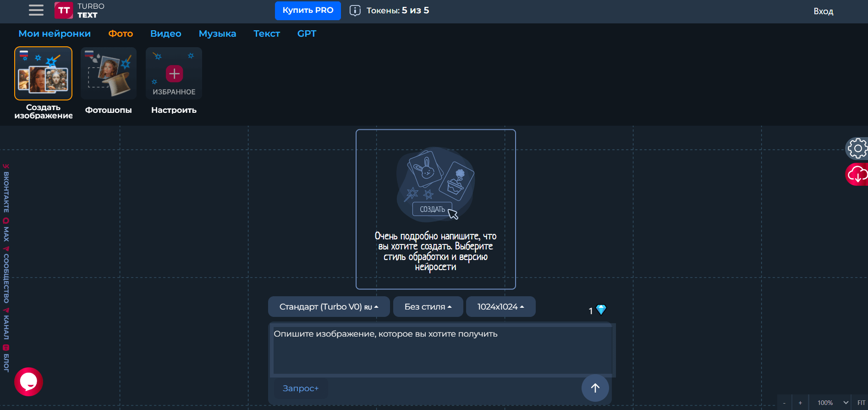Image resolution: width=868 pixels, height=410 pixels.
Task: Expand the Стандарт (Turbo V0) model dropdown
Action: point(329,307)
